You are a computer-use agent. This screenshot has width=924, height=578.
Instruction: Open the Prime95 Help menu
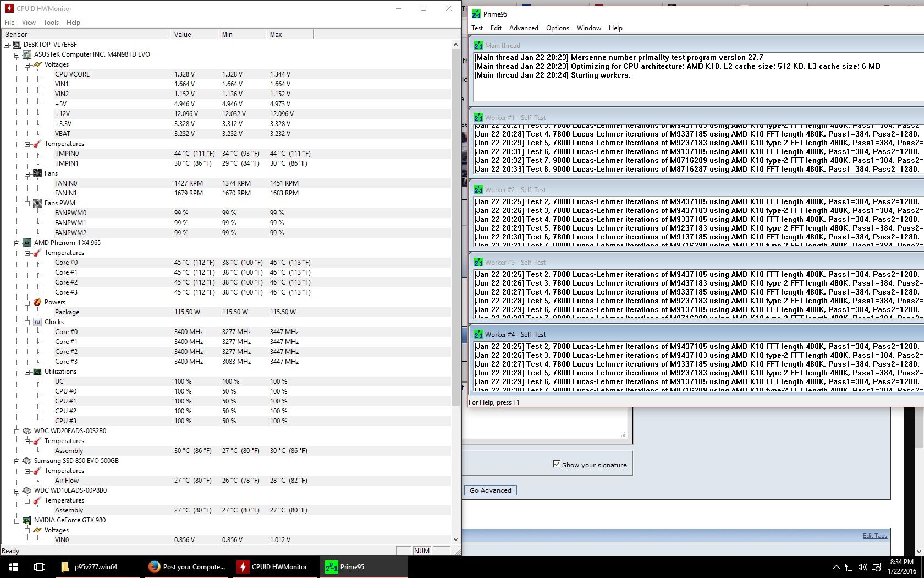615,28
